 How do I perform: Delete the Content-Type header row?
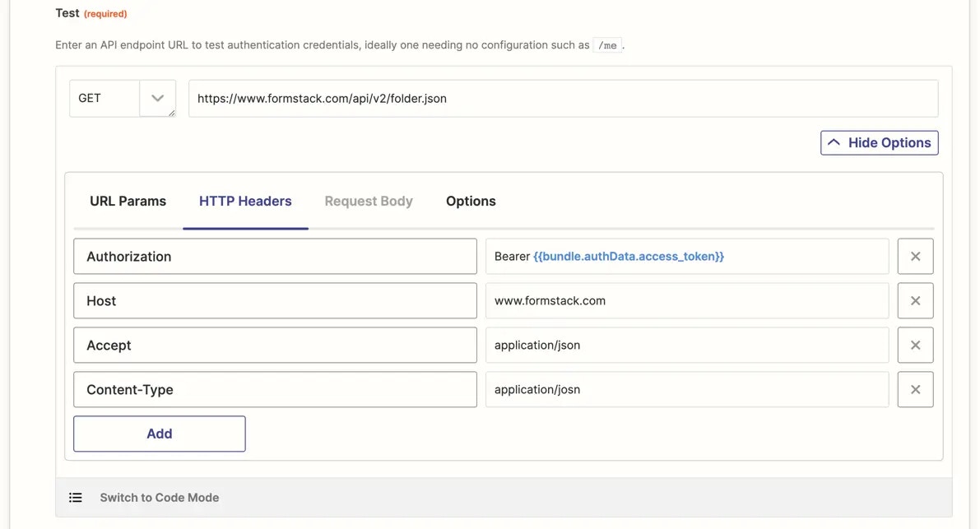tap(915, 389)
